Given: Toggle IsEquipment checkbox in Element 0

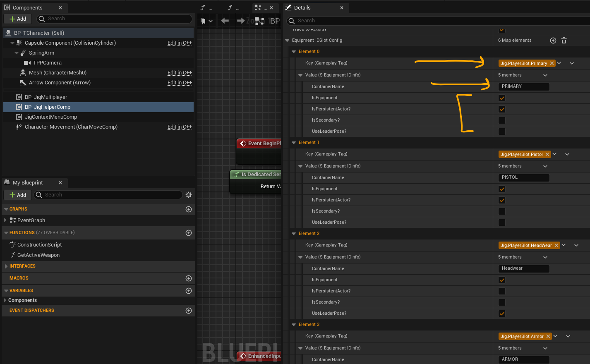Looking at the screenshot, I should coord(502,98).
